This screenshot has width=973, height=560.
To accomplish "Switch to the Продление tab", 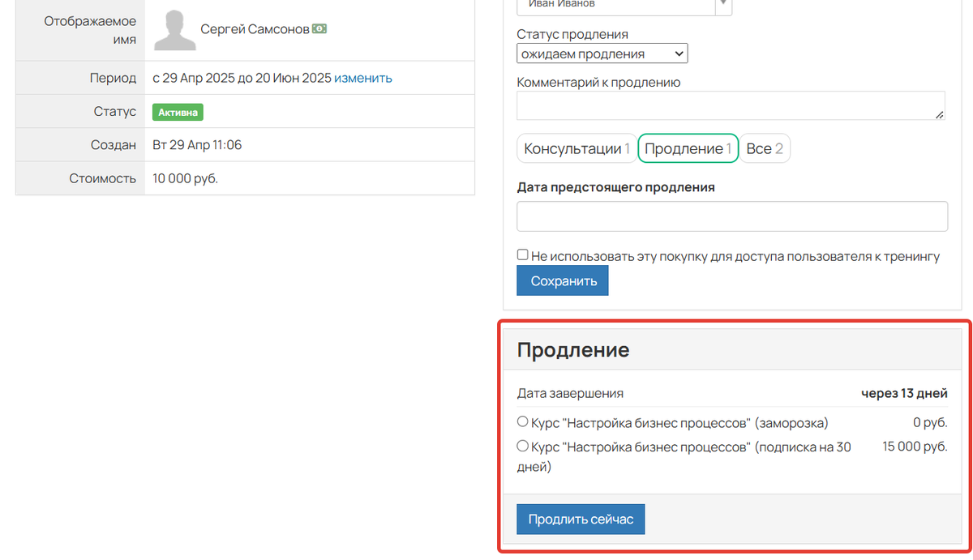I will point(688,149).
